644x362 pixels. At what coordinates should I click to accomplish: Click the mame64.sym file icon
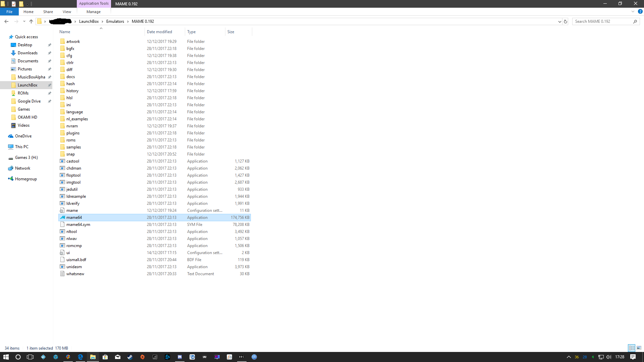pyautogui.click(x=62, y=225)
